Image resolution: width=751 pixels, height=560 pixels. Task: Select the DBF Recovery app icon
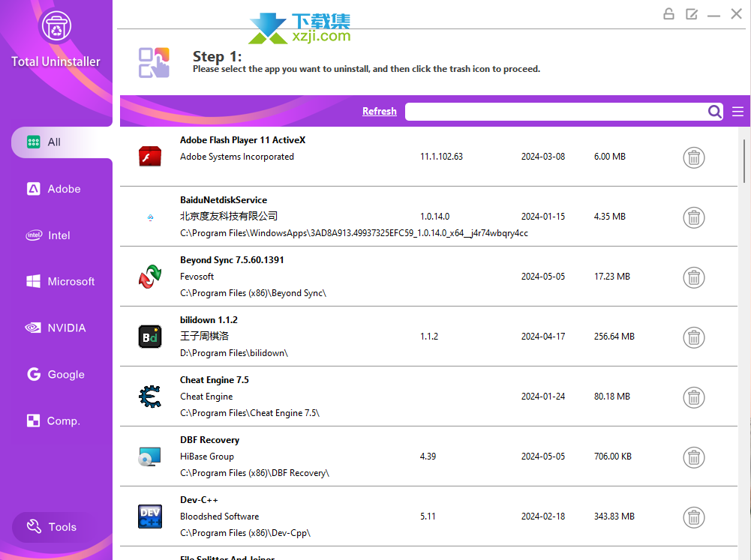click(x=150, y=457)
